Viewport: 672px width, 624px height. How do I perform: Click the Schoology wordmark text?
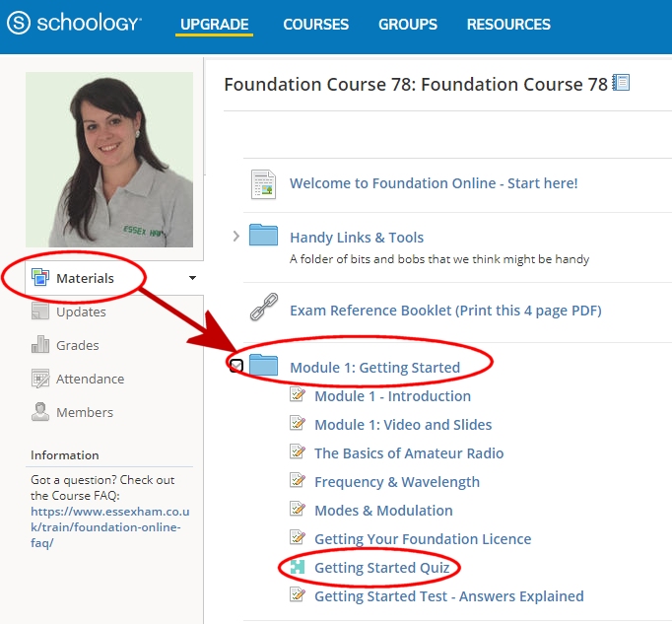[x=89, y=23]
